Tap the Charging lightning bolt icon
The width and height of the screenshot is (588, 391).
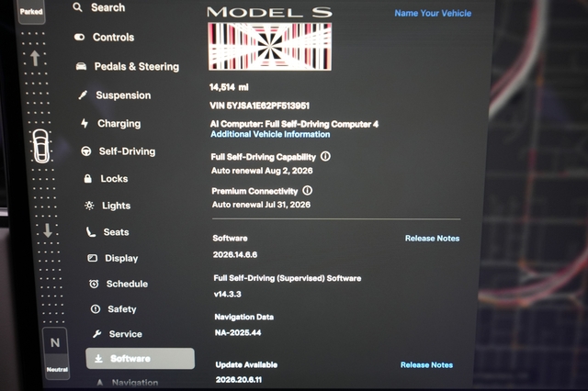(x=85, y=123)
